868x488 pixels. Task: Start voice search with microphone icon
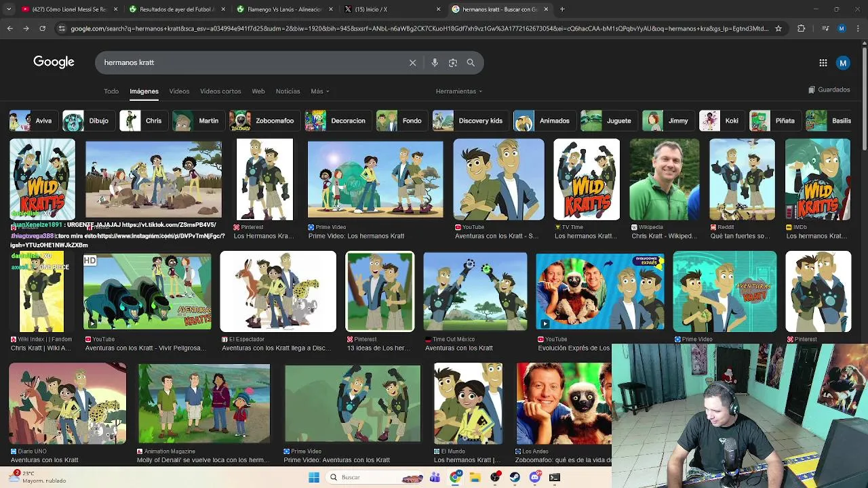(x=435, y=62)
